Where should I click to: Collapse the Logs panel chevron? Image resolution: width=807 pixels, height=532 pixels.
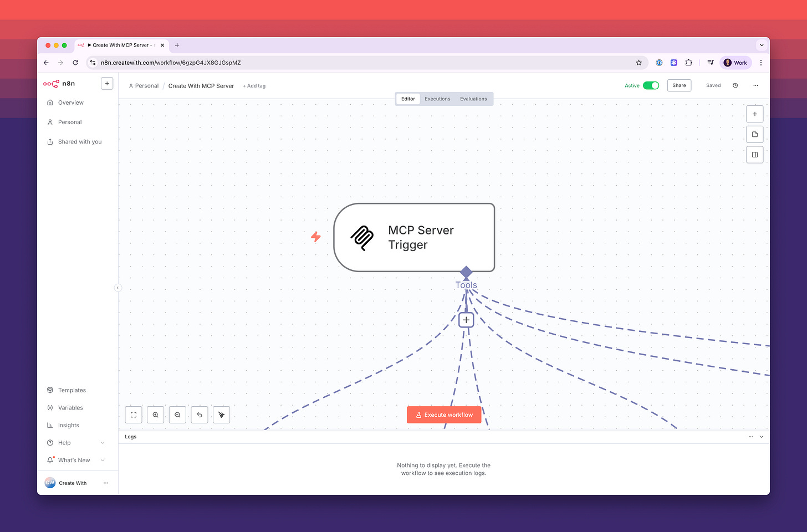coord(762,437)
